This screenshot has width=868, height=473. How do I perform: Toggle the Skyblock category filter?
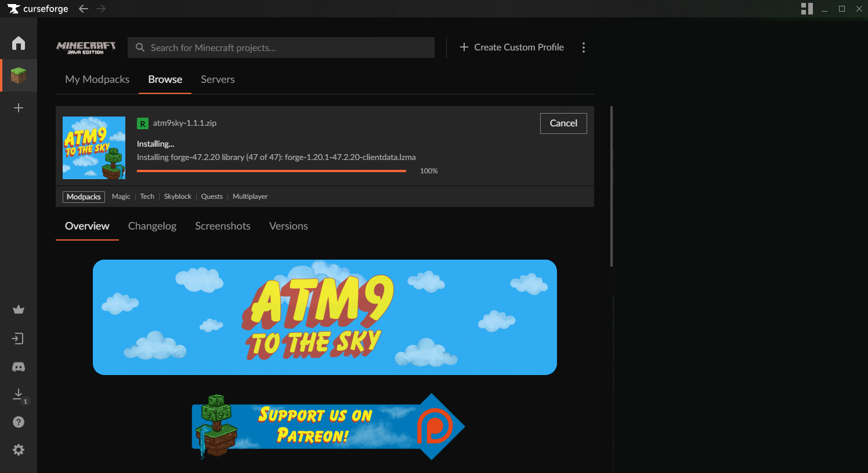point(178,197)
